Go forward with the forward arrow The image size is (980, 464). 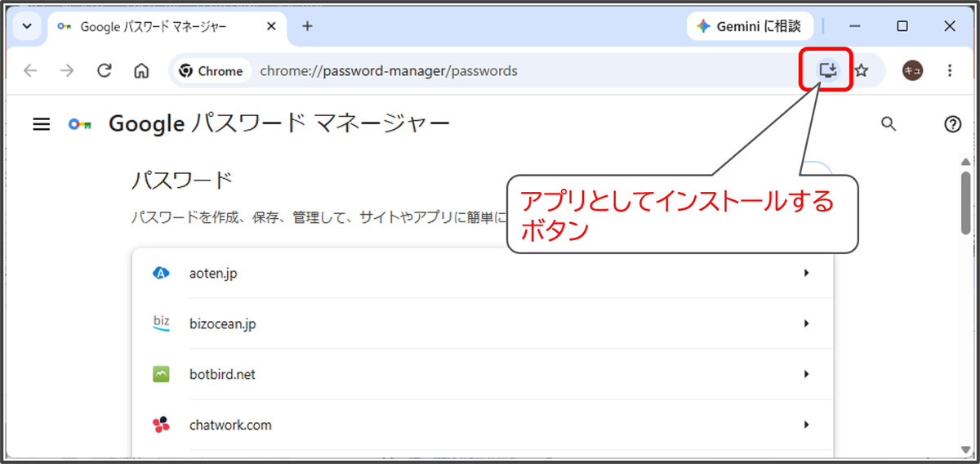click(67, 70)
